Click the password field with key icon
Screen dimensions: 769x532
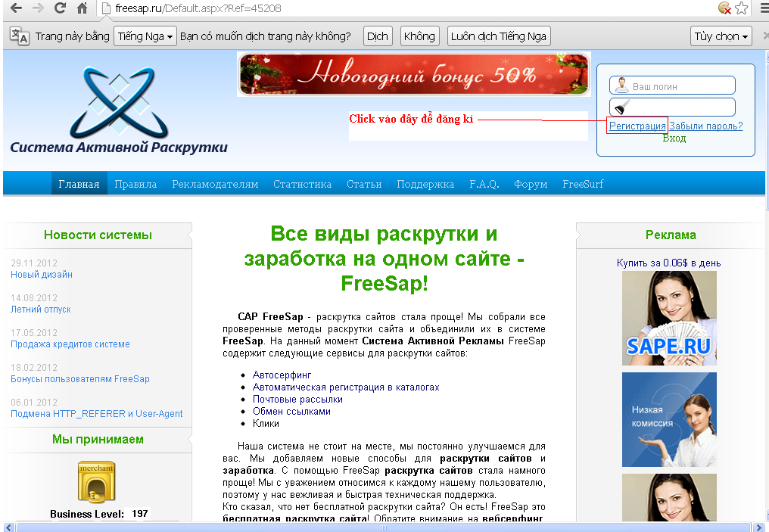tap(672, 107)
